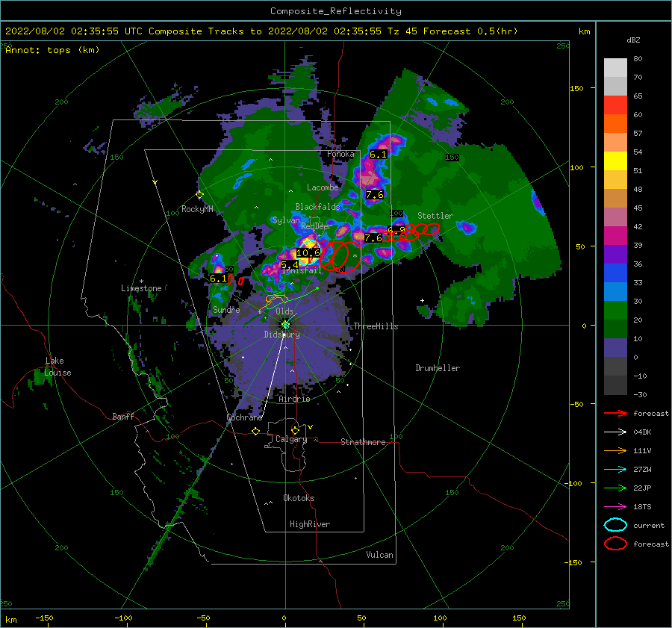Click the Sylvan label

click(x=286, y=220)
